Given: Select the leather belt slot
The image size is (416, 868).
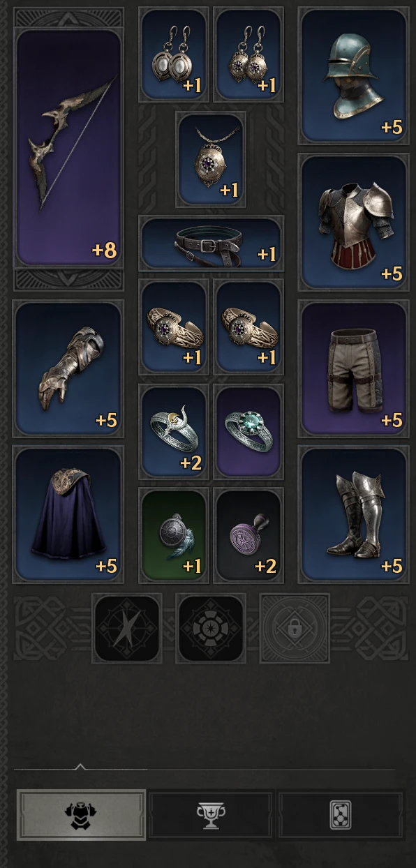Looking at the screenshot, I should click(211, 243).
